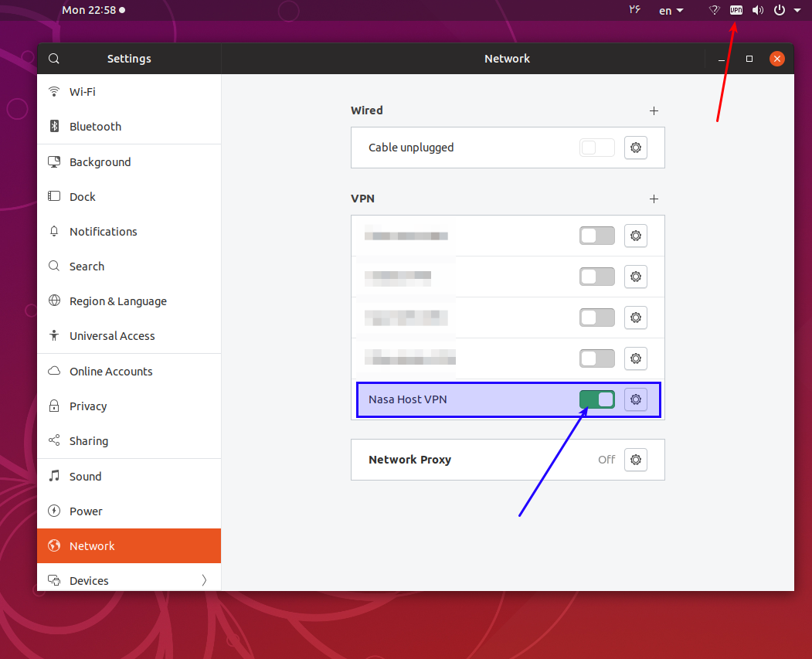Open settings gear of first VPN

coord(636,236)
